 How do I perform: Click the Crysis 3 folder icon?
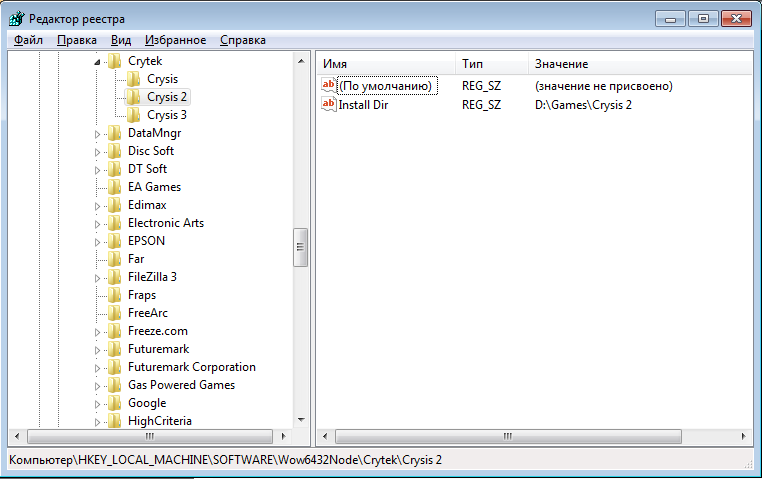(134, 115)
